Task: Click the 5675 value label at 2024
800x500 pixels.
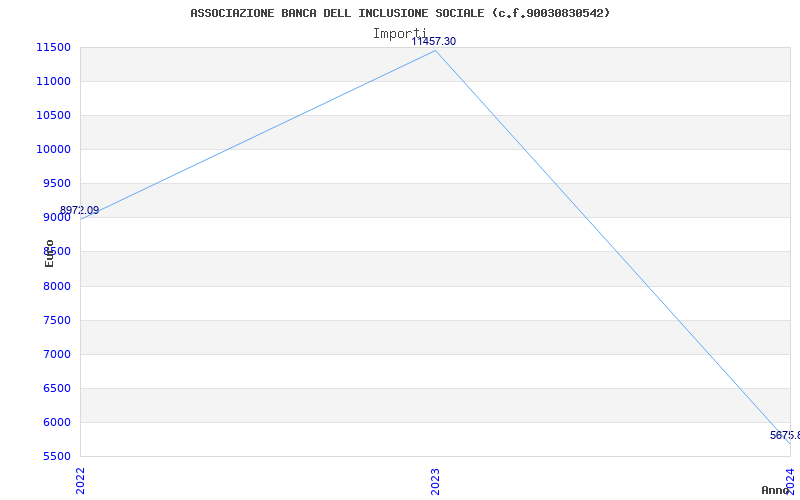Action: (x=785, y=435)
